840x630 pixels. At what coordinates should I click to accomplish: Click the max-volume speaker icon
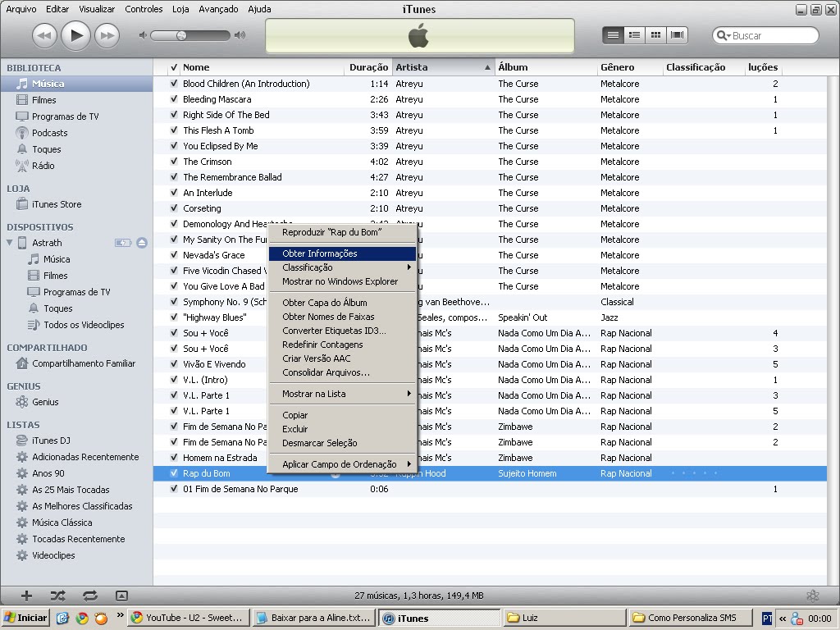[240, 35]
